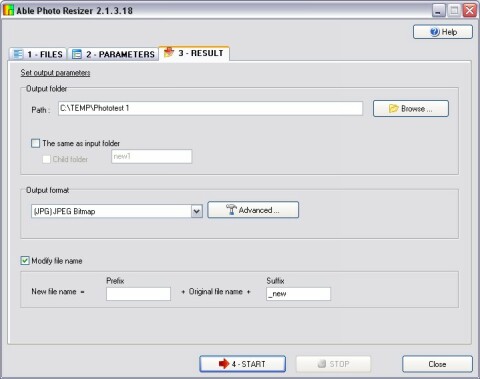Click the folder icon on the Browse button
Viewport: 480px width, 379px height.
click(393, 109)
